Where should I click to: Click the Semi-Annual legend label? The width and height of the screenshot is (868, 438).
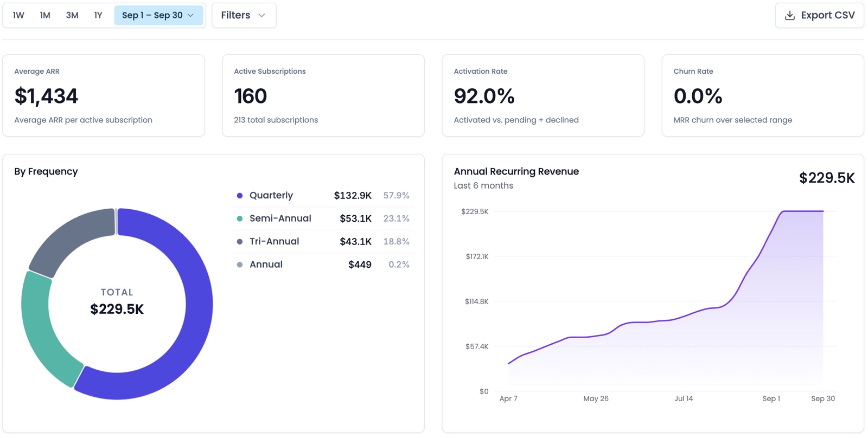tap(280, 218)
